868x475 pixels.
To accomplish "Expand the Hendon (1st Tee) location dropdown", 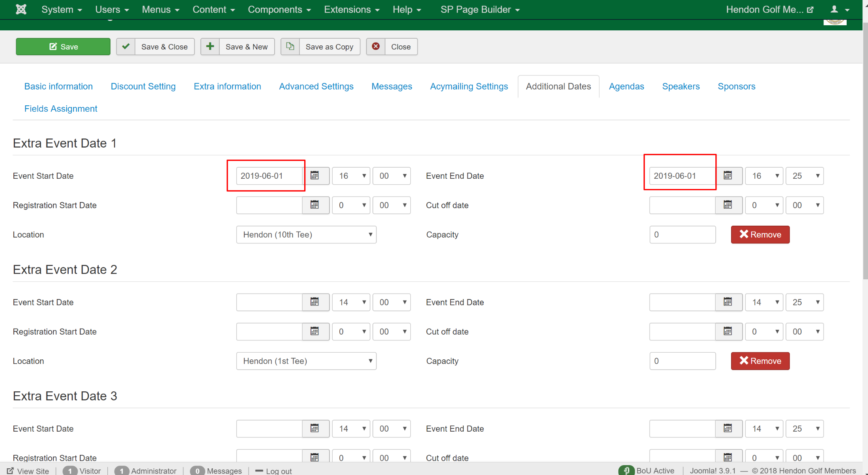I will 306,361.
